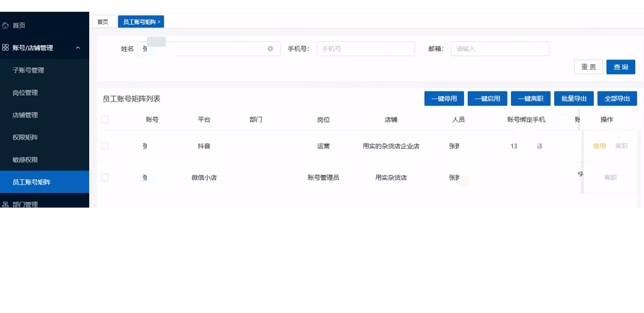
Task: Clear the 姓名 search field
Action: 270,49
